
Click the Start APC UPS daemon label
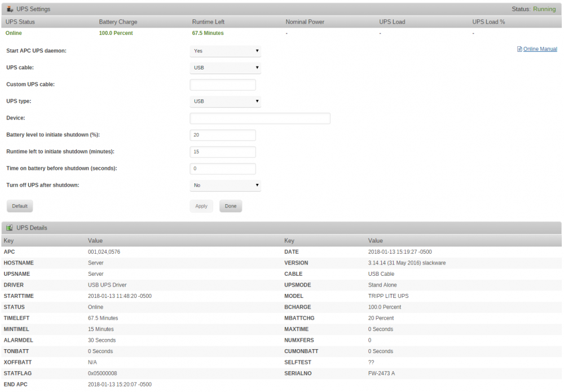[36, 51]
